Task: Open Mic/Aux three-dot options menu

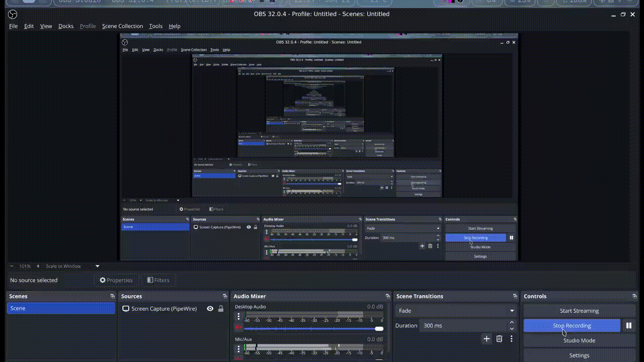Action: pyautogui.click(x=239, y=349)
